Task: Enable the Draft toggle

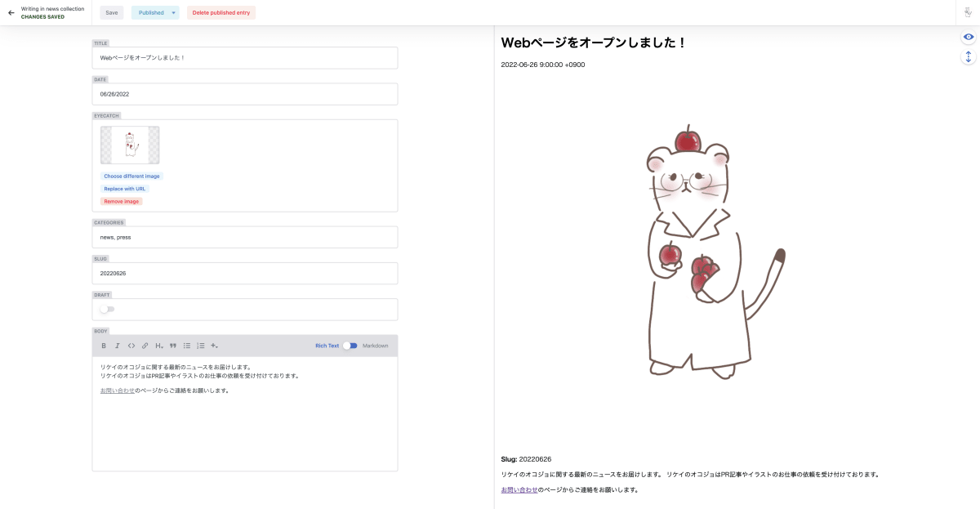Action: (x=105, y=309)
